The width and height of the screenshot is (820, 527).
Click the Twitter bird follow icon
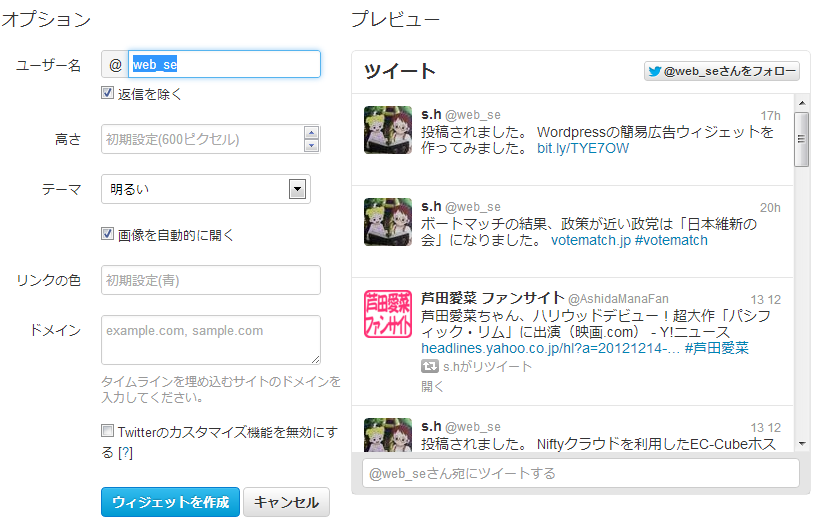pos(655,71)
